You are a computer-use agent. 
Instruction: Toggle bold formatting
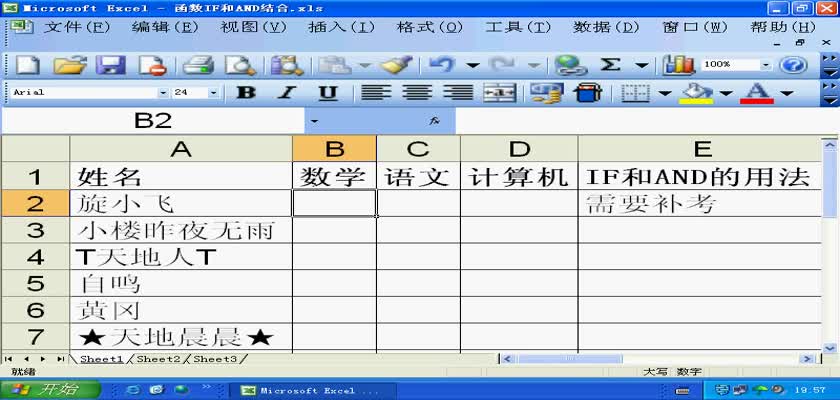(x=246, y=93)
